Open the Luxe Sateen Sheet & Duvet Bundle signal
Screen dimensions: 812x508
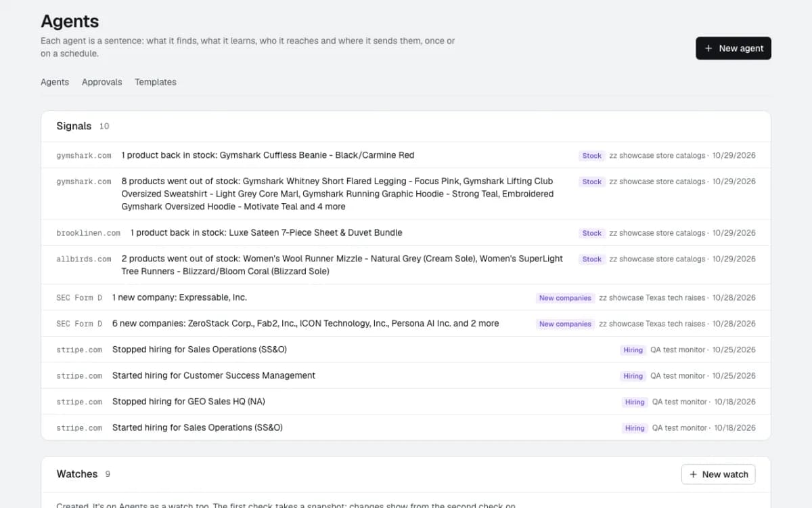pyautogui.click(x=406, y=232)
